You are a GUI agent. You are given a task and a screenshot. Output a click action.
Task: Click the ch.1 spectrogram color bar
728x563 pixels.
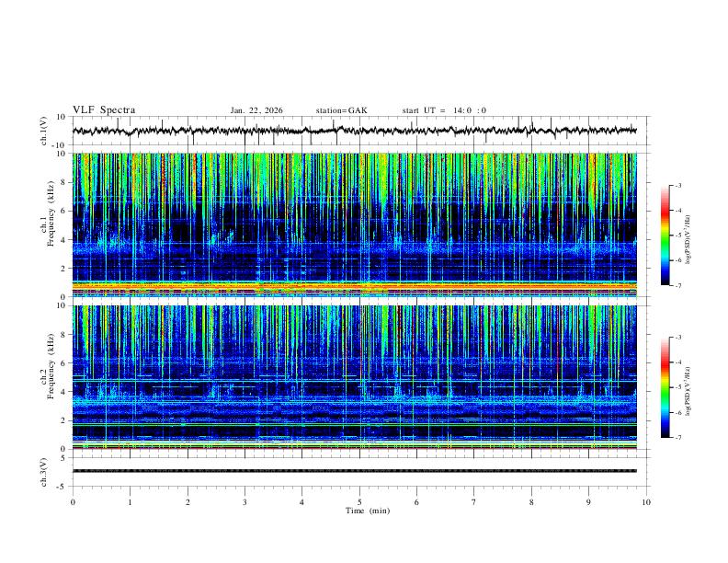point(665,236)
